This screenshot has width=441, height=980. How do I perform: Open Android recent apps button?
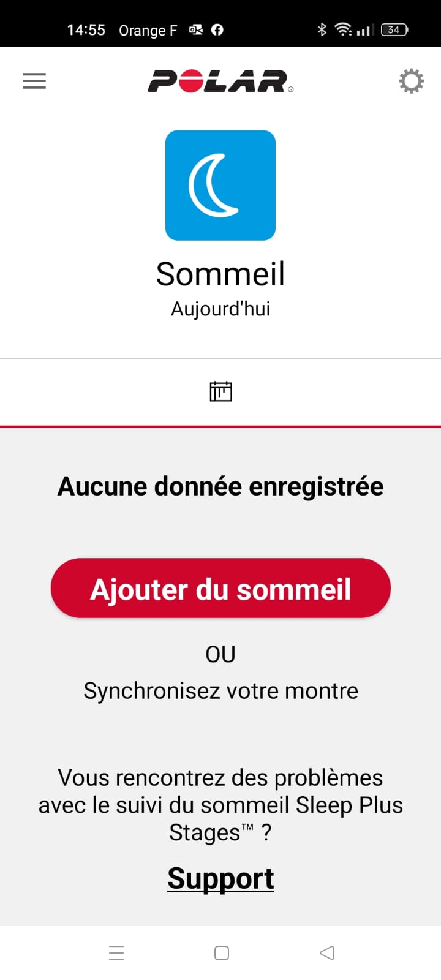[116, 953]
